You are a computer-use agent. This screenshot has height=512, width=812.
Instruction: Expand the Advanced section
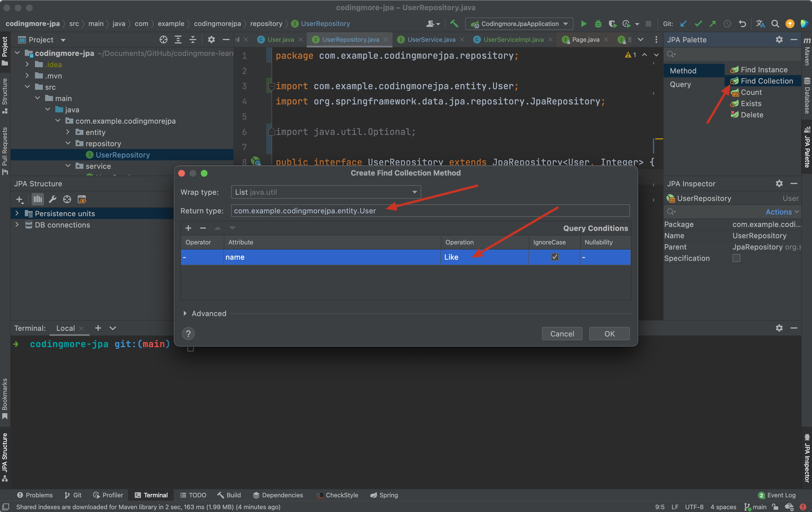click(185, 314)
